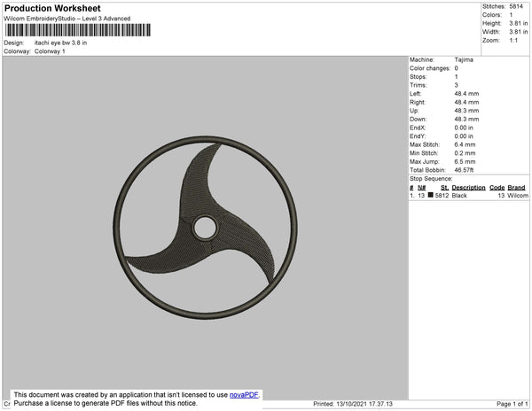Image resolution: width=532 pixels, height=411 pixels.
Task: Click the 'Brand' column header
Action: [x=516, y=188]
